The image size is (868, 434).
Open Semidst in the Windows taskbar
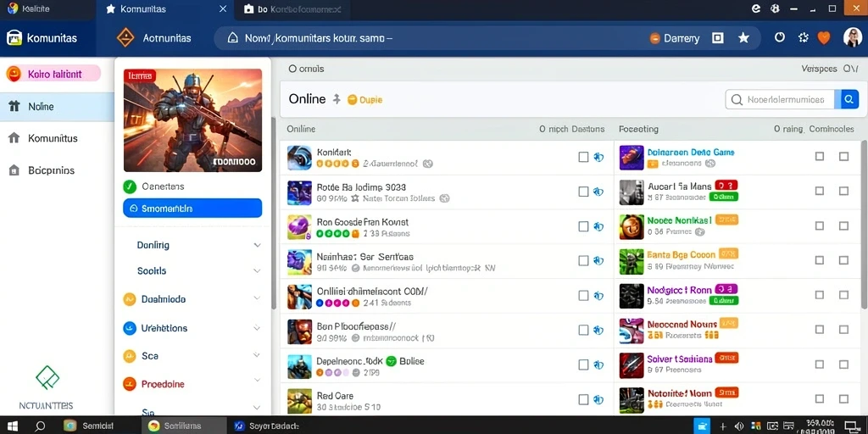[90, 426]
